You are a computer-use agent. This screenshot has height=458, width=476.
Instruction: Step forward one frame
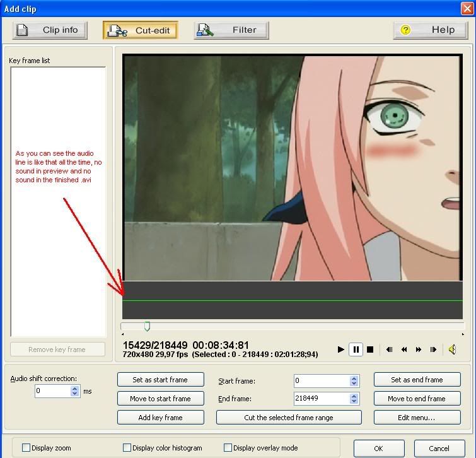(x=433, y=349)
